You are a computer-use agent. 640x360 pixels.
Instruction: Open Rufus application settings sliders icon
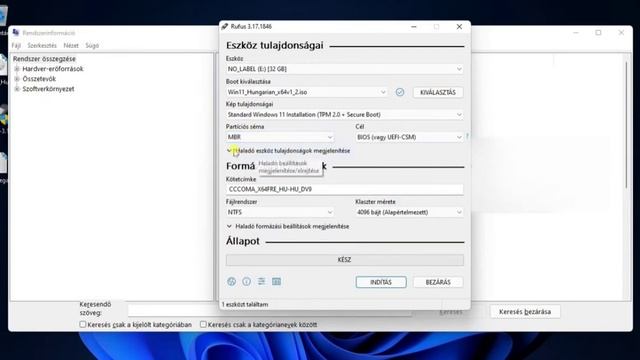coord(261,281)
